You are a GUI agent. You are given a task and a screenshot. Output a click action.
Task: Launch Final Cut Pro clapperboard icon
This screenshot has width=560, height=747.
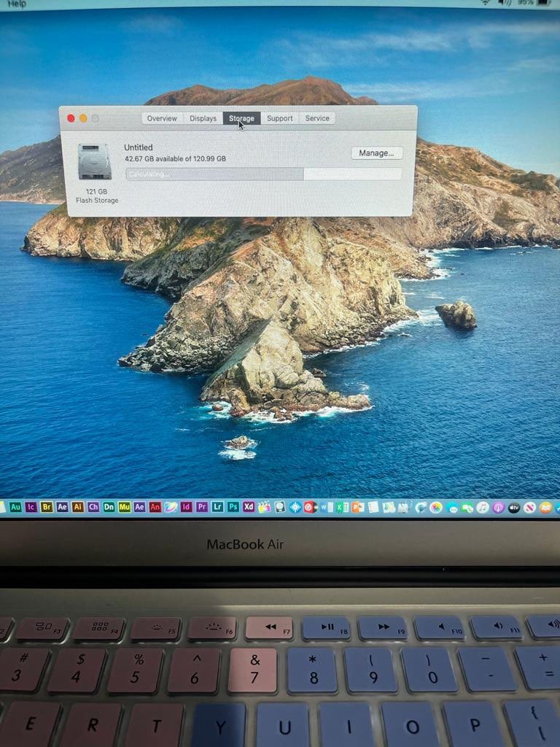[264, 508]
